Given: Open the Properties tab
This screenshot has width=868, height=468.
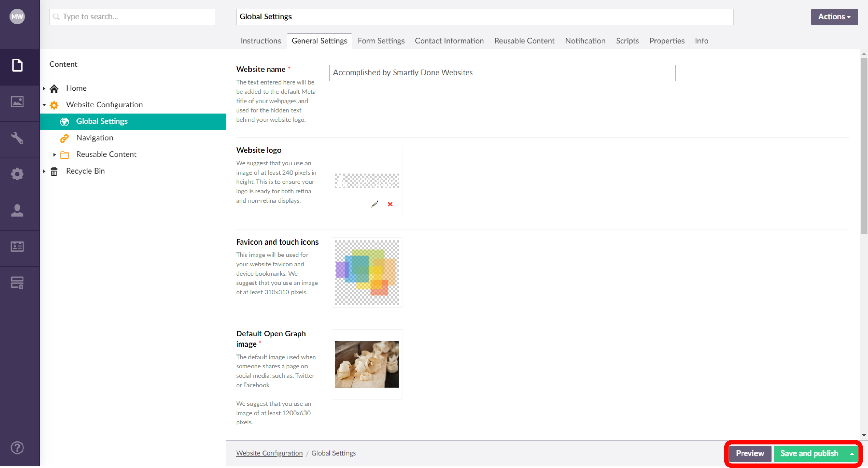Looking at the screenshot, I should point(667,41).
